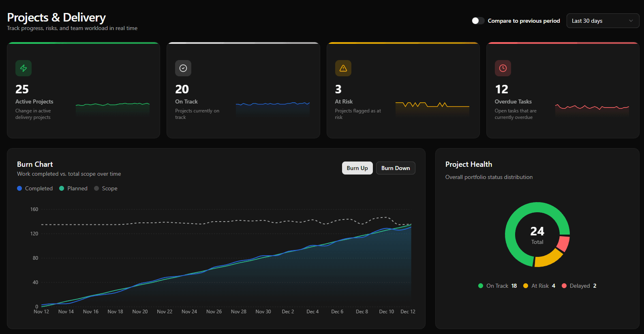This screenshot has height=334, width=644.
Task: Click the Nov 30 axis label
Action: click(x=263, y=312)
